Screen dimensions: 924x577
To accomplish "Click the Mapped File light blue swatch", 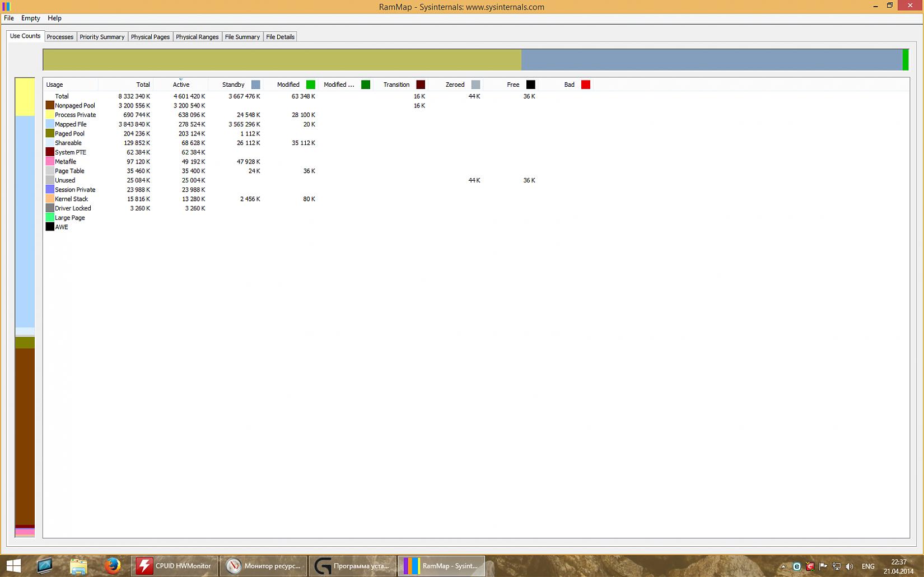I will (x=50, y=124).
